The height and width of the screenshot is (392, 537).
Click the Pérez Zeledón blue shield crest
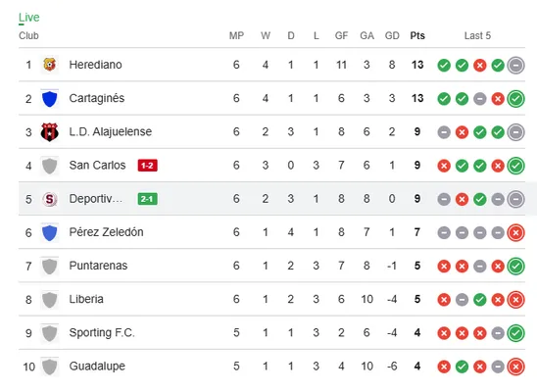click(x=50, y=232)
